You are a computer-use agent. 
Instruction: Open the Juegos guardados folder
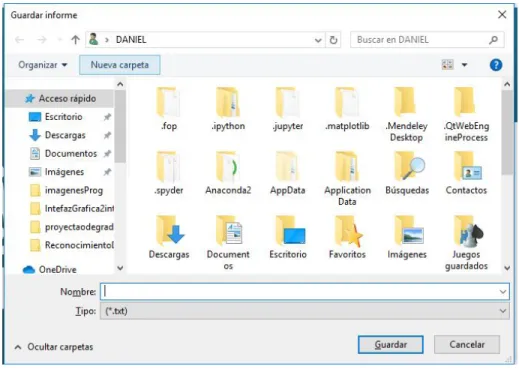coord(466,242)
